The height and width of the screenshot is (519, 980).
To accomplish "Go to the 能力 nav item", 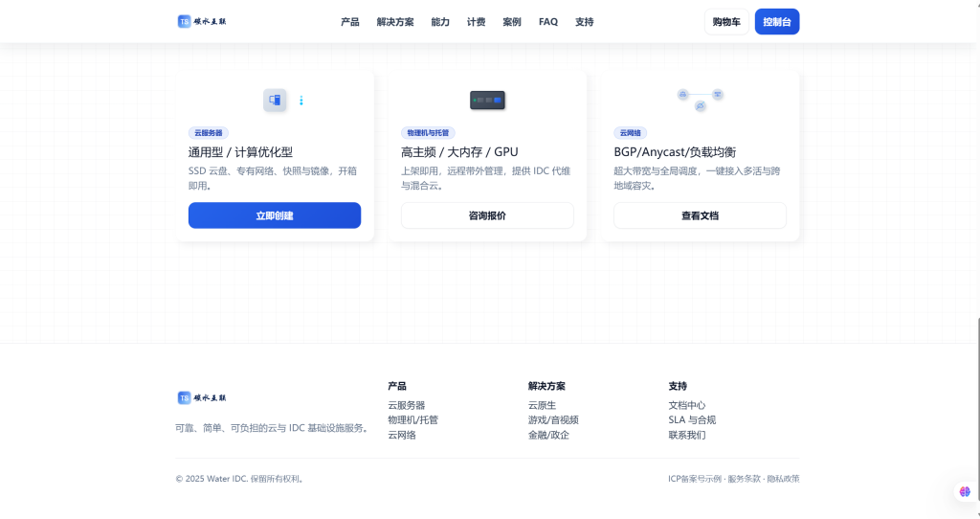I will (x=440, y=22).
